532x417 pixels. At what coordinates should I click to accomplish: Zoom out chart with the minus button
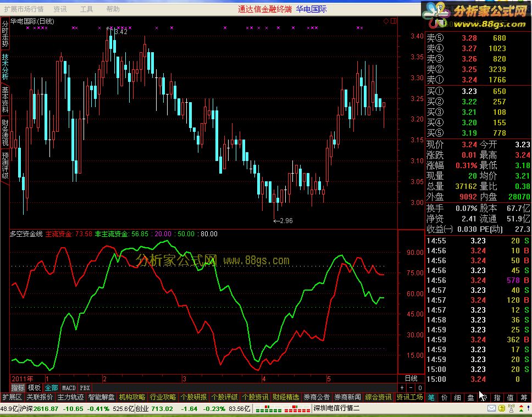[411, 387]
